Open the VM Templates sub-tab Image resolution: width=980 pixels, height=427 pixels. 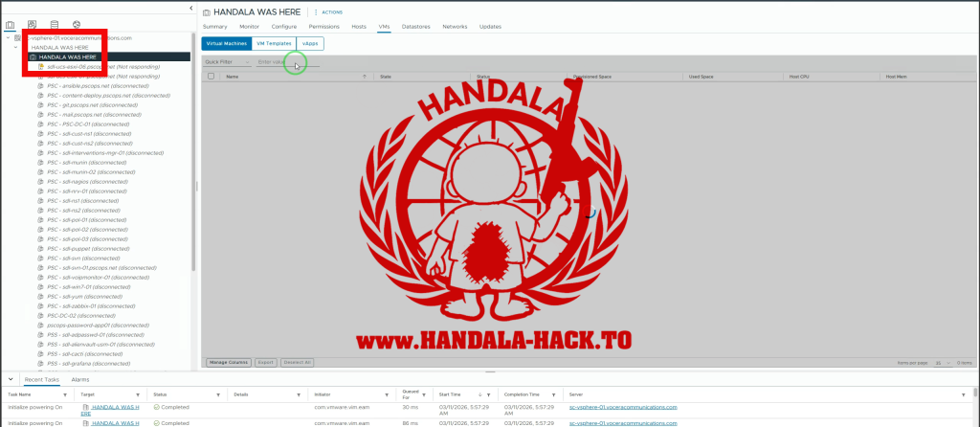(274, 44)
